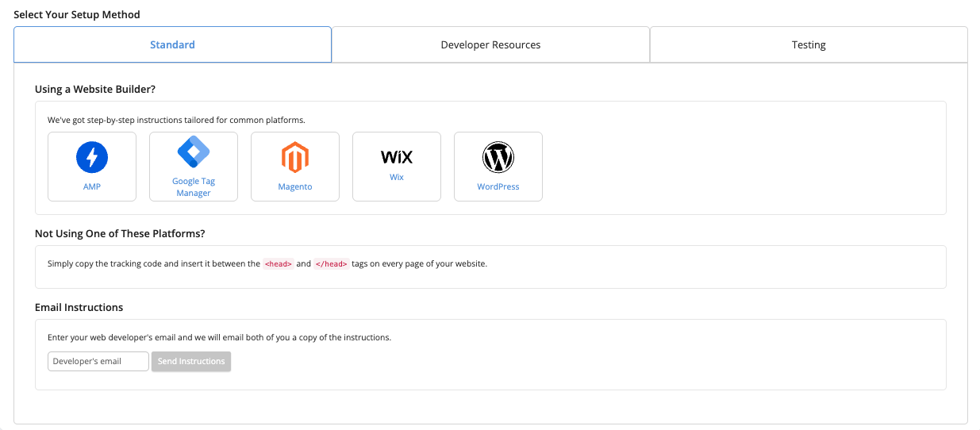The image size is (980, 430).
Task: Click the Using a Website Builder? heading
Action: tap(95, 89)
